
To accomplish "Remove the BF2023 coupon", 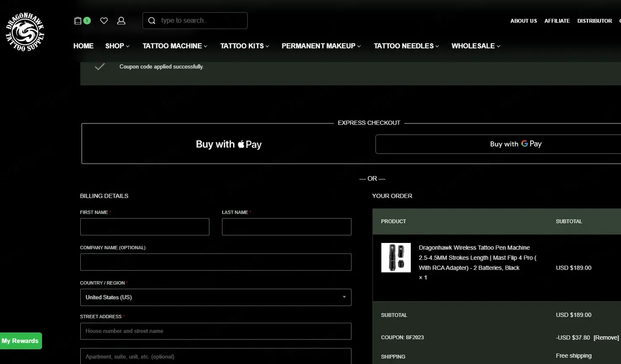I will (606, 338).
